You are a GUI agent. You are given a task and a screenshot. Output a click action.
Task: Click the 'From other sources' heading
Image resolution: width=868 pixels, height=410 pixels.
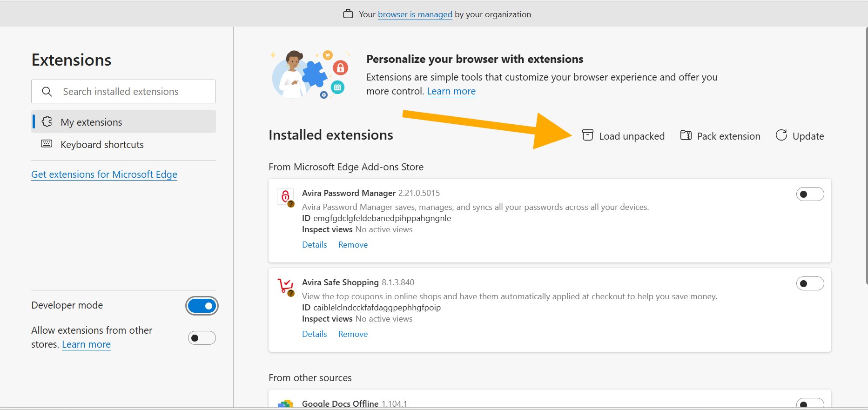coord(310,378)
